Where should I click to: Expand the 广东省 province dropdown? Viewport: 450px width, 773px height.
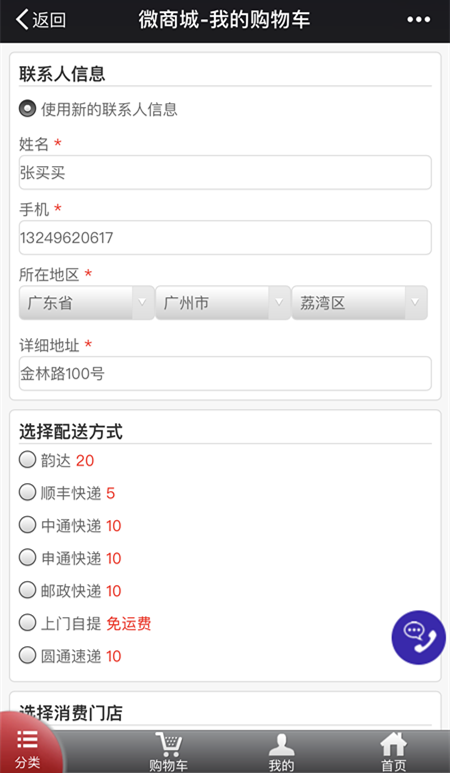87,303
